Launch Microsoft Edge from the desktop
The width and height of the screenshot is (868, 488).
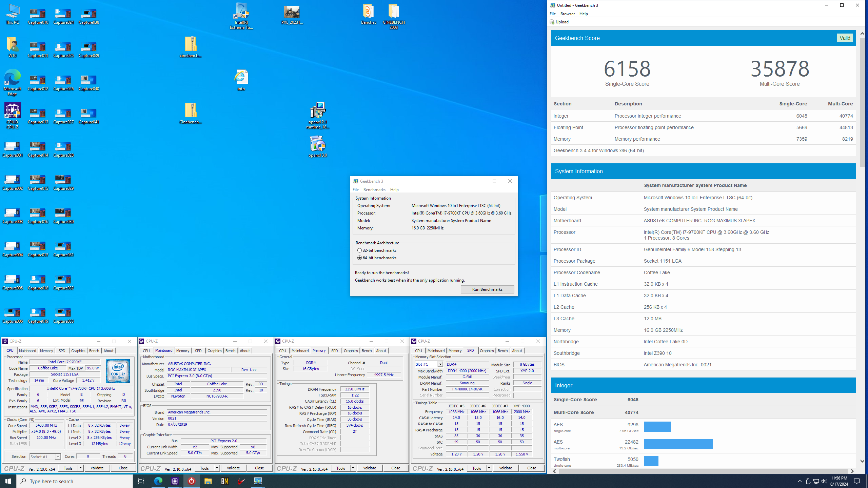coord(13,83)
